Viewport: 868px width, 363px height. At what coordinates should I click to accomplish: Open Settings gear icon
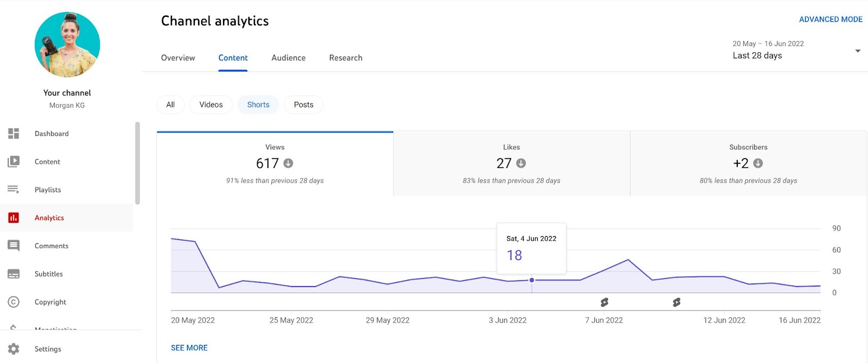point(14,349)
